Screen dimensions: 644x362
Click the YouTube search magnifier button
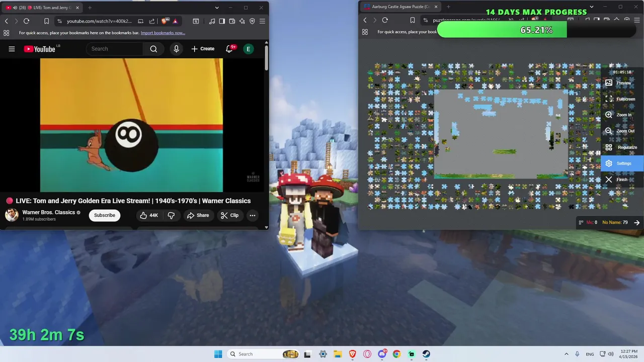153,49
